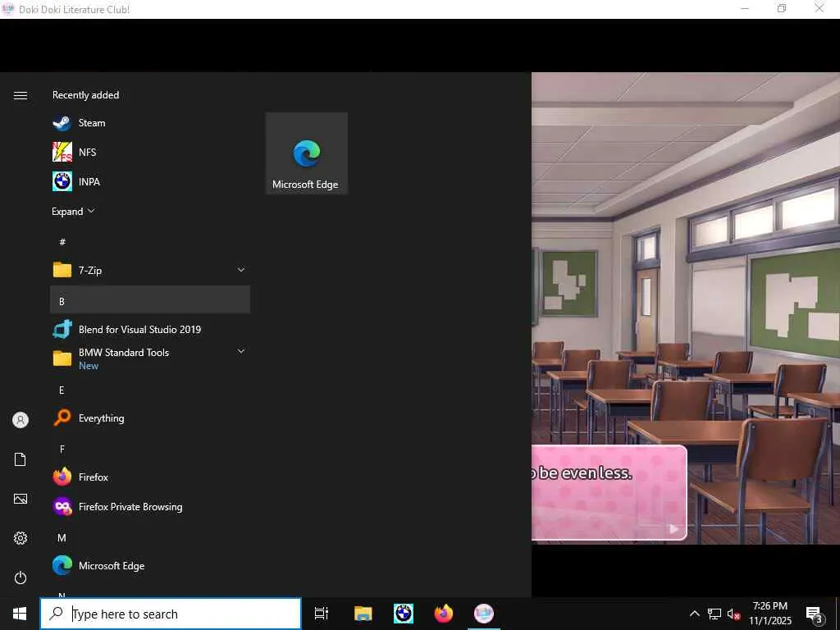
Task: Open the Power options button
Action: point(21,577)
